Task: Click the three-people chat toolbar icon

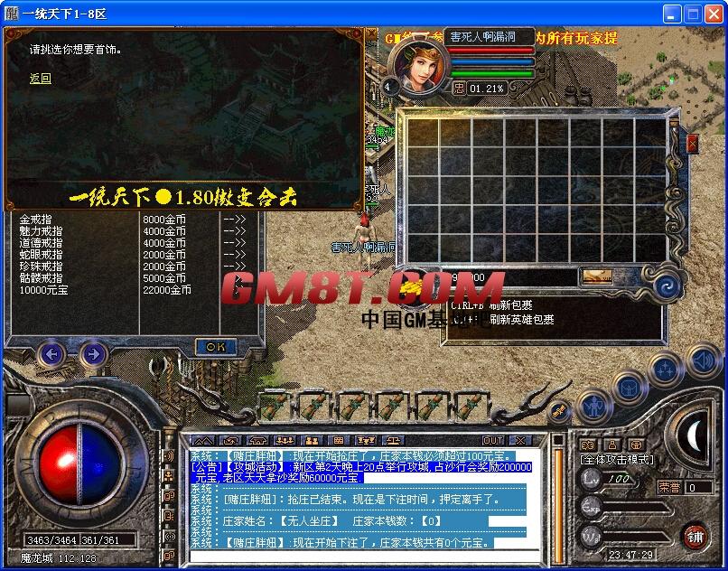Action: point(285,440)
